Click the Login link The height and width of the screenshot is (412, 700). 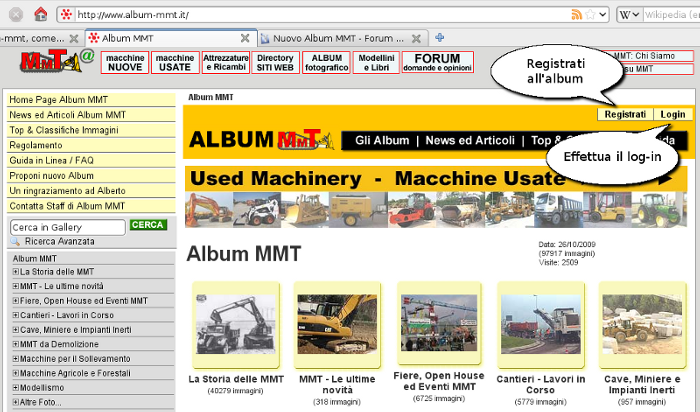(672, 115)
